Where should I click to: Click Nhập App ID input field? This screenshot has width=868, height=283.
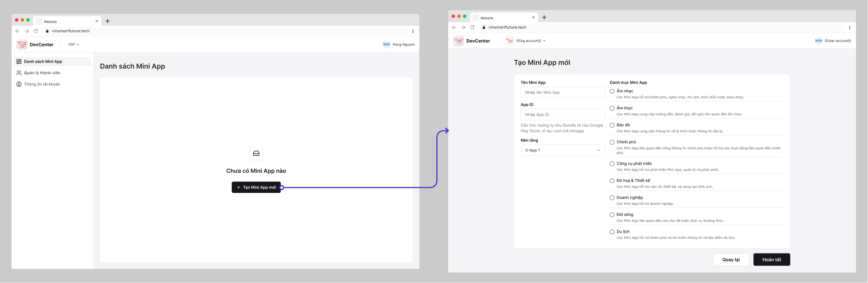(x=563, y=115)
